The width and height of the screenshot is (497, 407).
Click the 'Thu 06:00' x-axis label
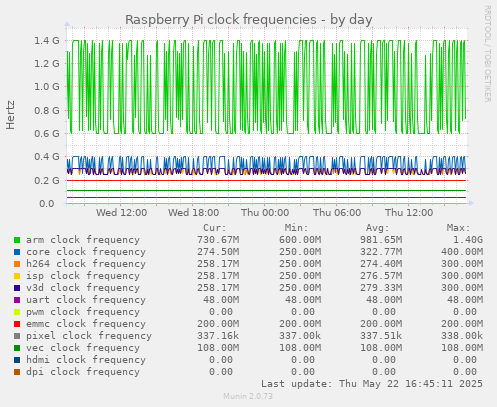click(337, 213)
